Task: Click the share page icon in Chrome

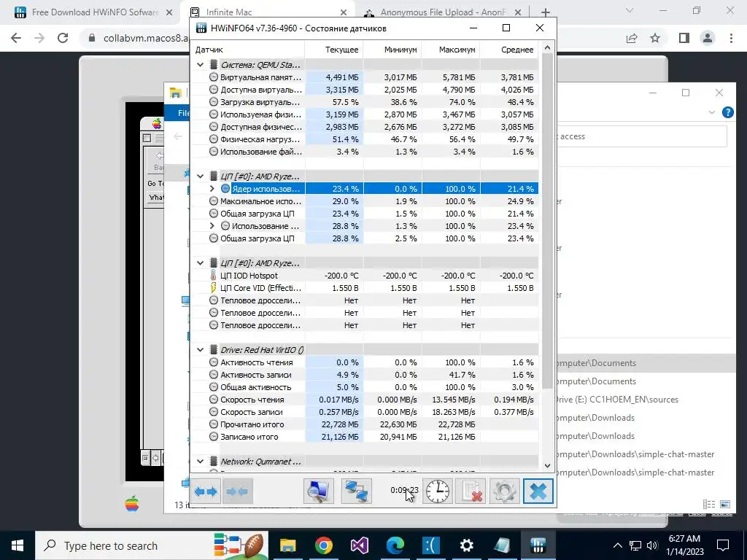Action: pyautogui.click(x=632, y=38)
